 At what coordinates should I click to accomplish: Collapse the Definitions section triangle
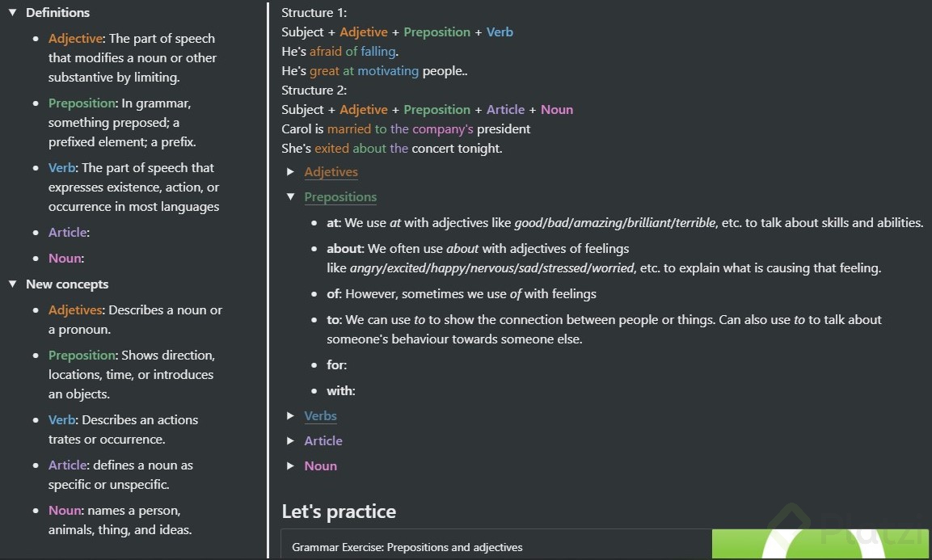(x=13, y=13)
